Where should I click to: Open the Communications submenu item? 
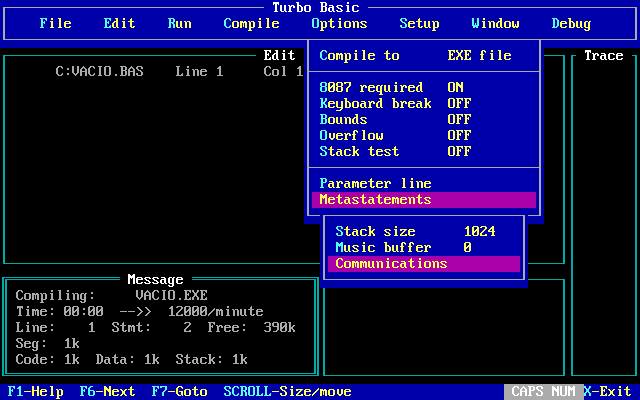[424, 264]
